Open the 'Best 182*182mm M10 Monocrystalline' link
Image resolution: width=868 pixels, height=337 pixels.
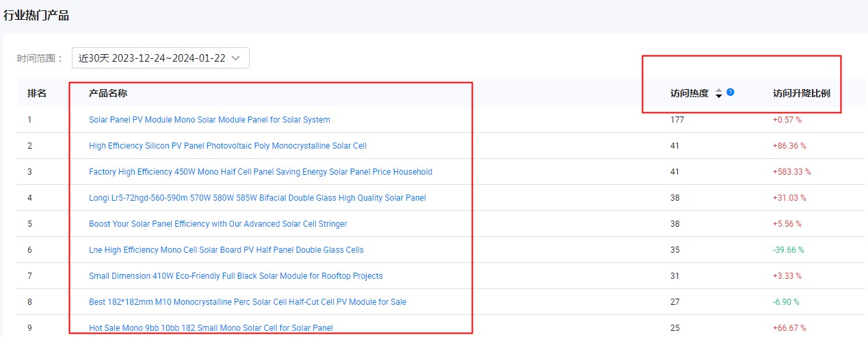(248, 302)
